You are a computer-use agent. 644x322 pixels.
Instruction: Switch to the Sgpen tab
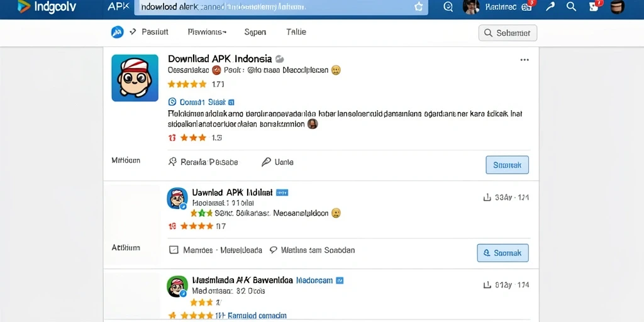tap(255, 32)
